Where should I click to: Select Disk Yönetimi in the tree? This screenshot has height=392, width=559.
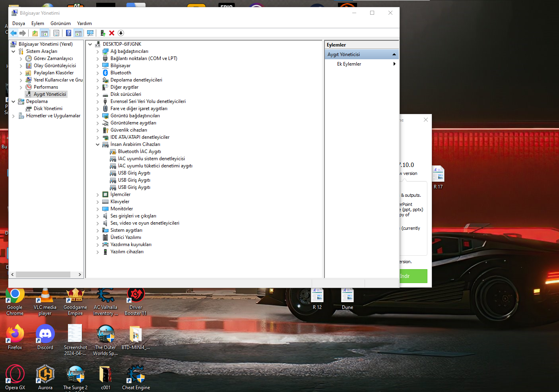48,109
